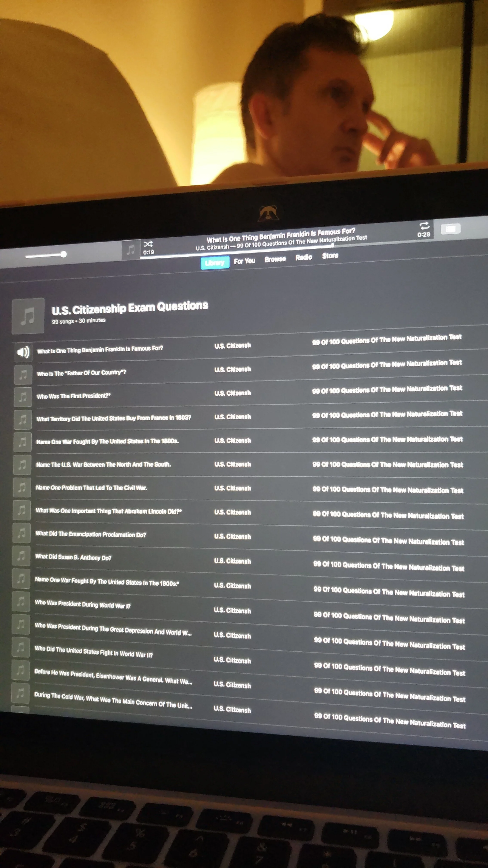This screenshot has height=868, width=488.
Task: Click the note icon beside the Susan B. Anthony row
Action: (21, 556)
